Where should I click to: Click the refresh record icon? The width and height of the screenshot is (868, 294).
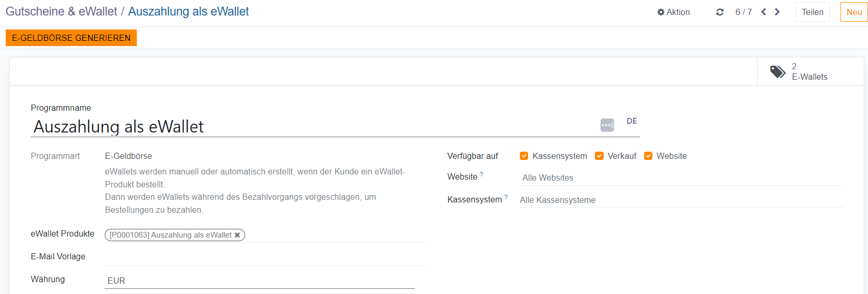719,12
